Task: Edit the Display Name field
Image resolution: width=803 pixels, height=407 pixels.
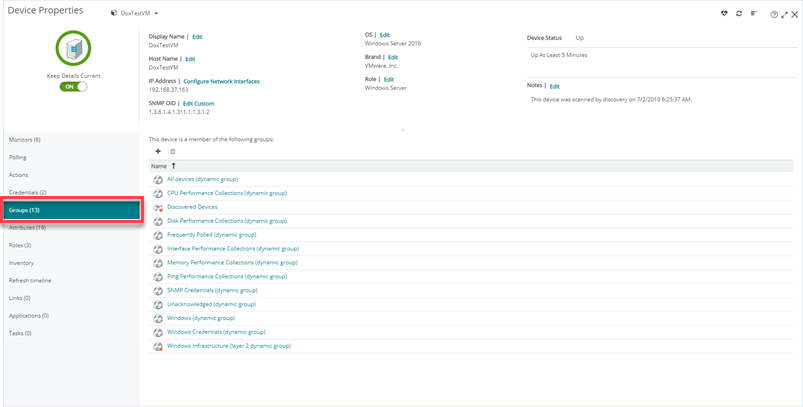Action: click(197, 36)
